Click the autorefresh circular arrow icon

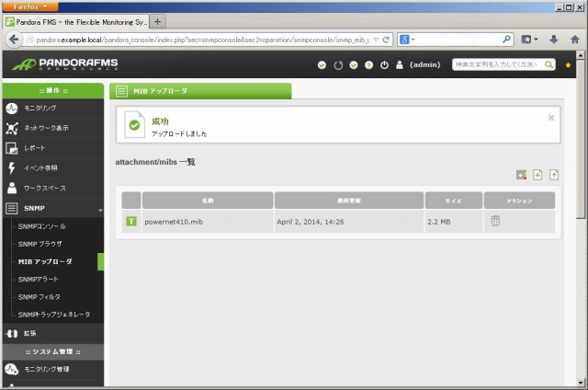pos(338,65)
